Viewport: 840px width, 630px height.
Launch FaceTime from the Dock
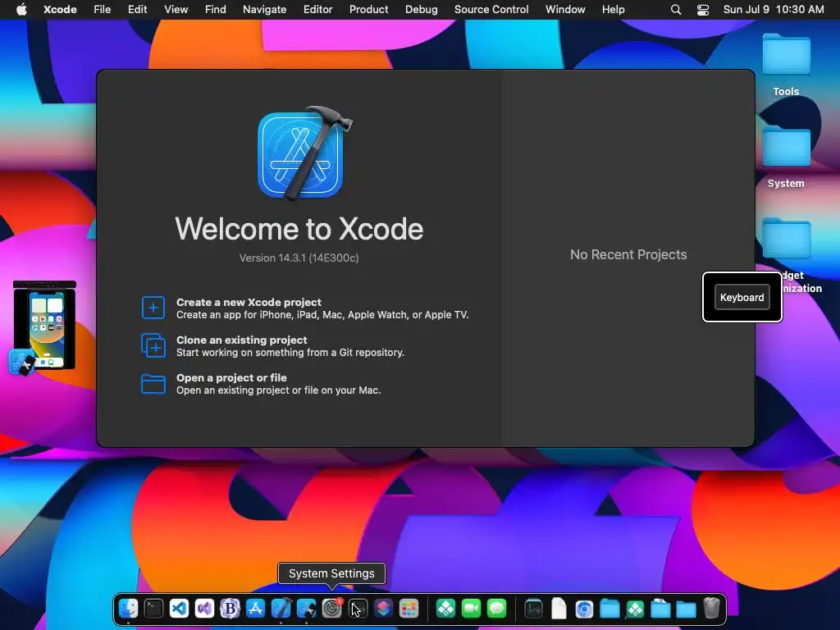coord(472,609)
